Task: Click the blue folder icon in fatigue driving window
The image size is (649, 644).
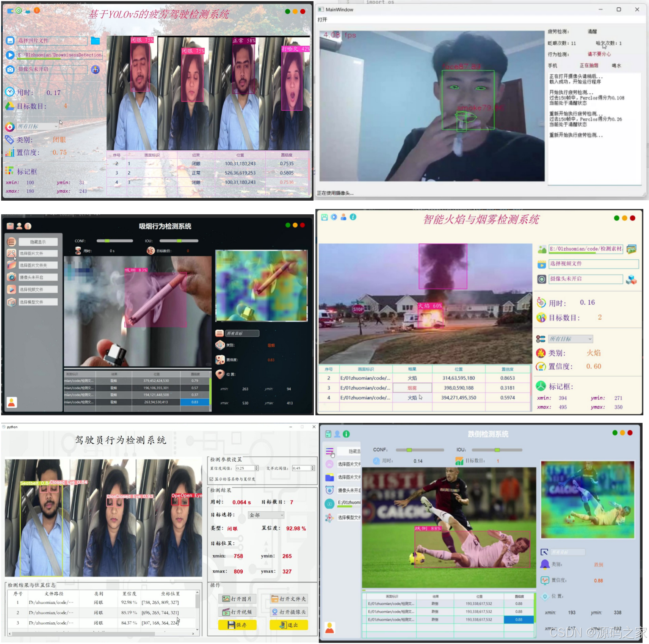Action: click(95, 41)
